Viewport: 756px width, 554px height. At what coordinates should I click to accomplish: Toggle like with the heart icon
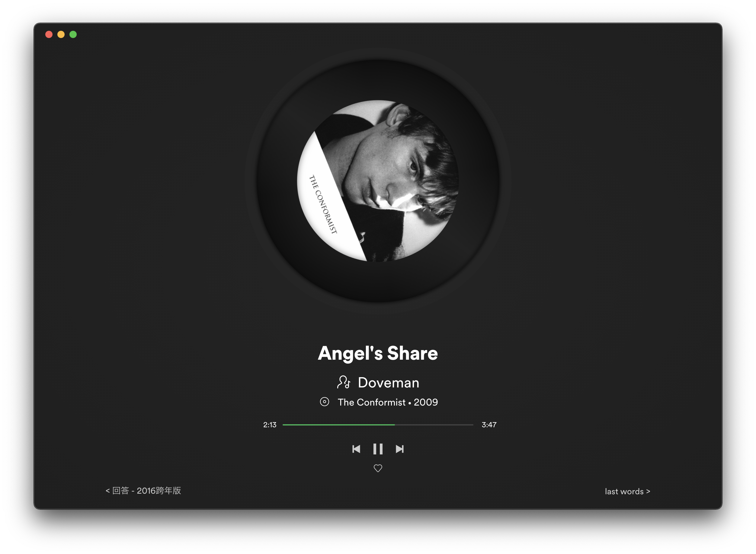point(378,468)
